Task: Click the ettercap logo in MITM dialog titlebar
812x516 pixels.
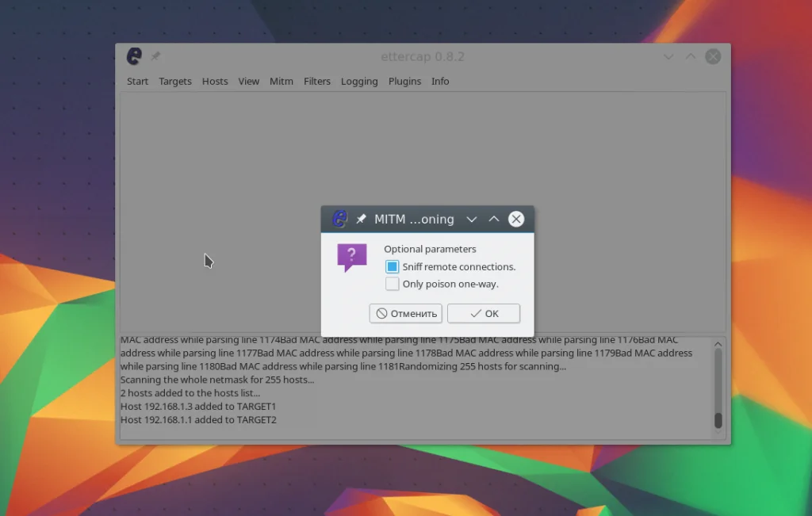Action: pos(339,219)
